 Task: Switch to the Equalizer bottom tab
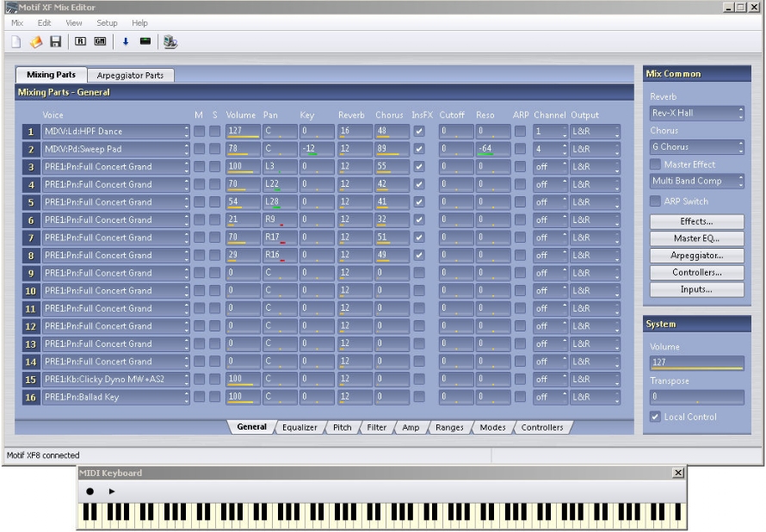[300, 427]
